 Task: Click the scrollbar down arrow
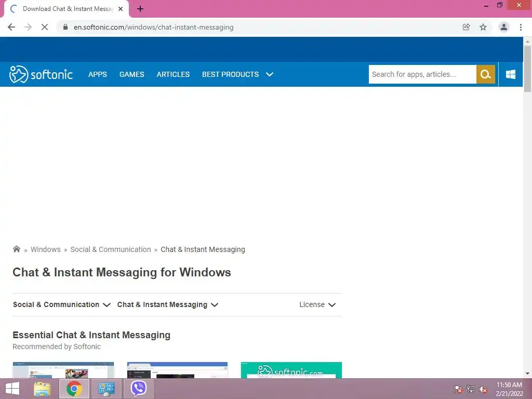tap(527, 374)
